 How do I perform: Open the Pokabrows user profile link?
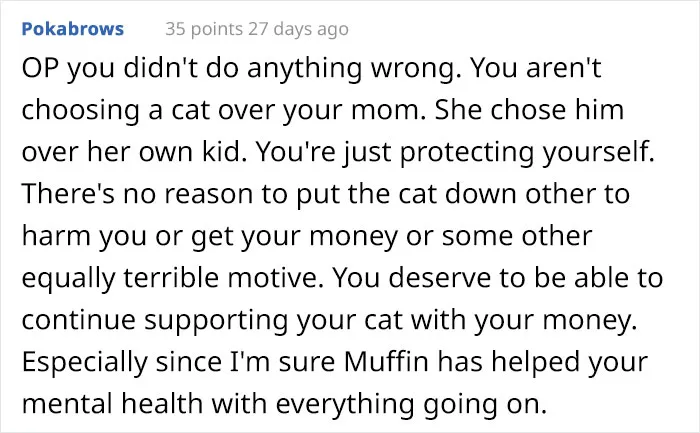tap(73, 29)
